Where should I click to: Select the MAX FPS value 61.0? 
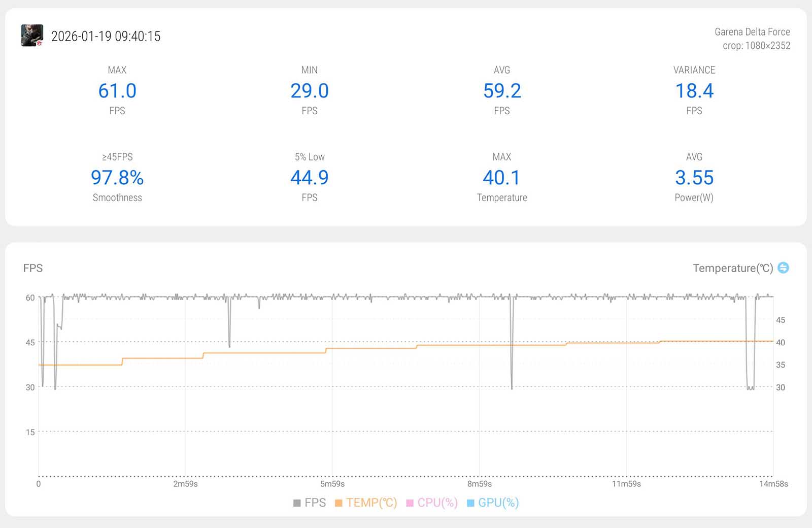point(117,91)
